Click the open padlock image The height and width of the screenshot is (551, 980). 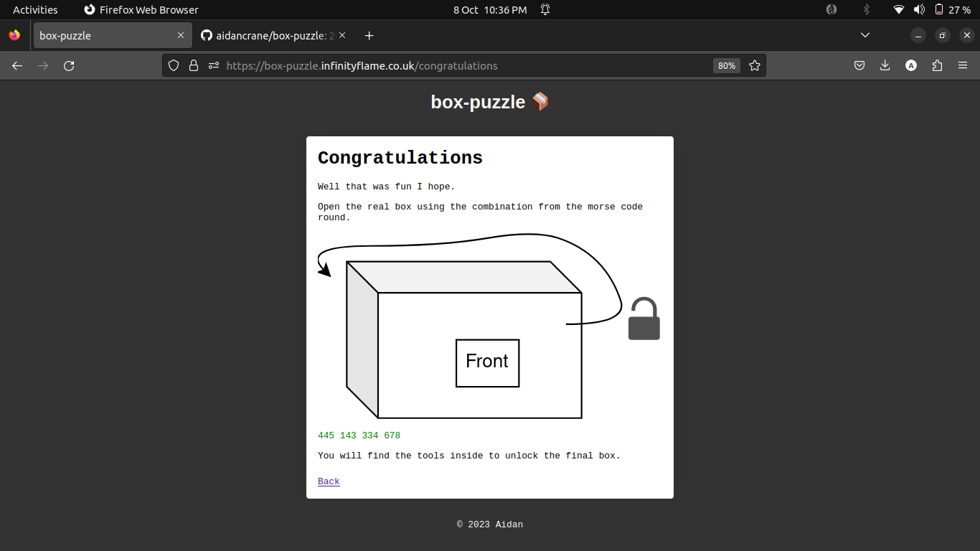tap(644, 319)
